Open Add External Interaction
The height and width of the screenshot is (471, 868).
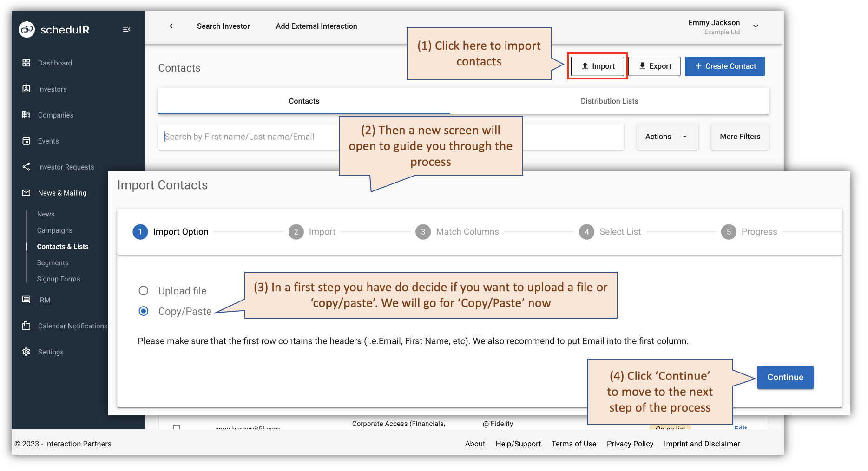tap(316, 26)
